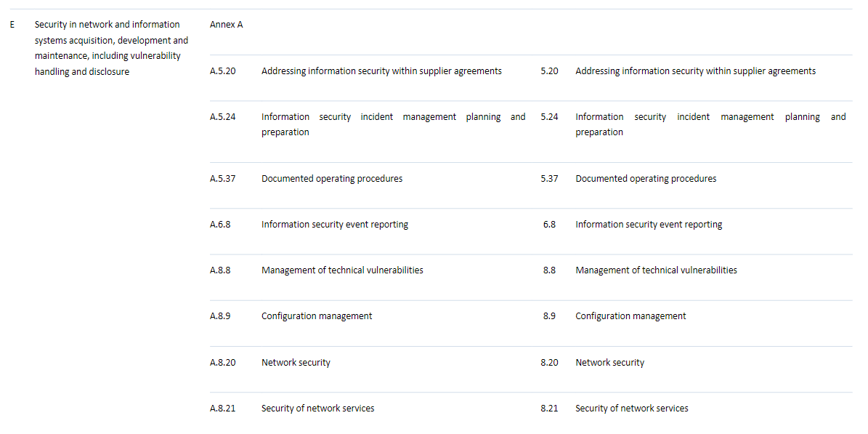Click 'Information security event reporting' left entry
The image size is (868, 434).
coord(334,224)
